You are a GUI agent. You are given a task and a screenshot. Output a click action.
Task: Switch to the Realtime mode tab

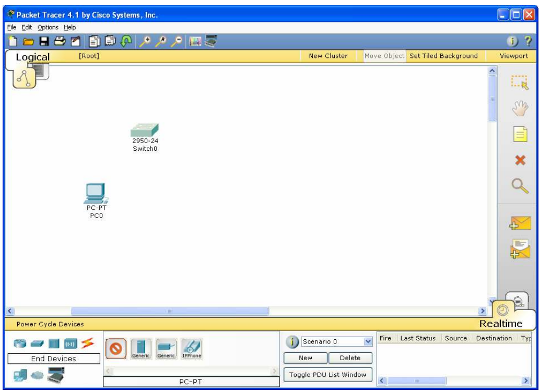coord(501,324)
